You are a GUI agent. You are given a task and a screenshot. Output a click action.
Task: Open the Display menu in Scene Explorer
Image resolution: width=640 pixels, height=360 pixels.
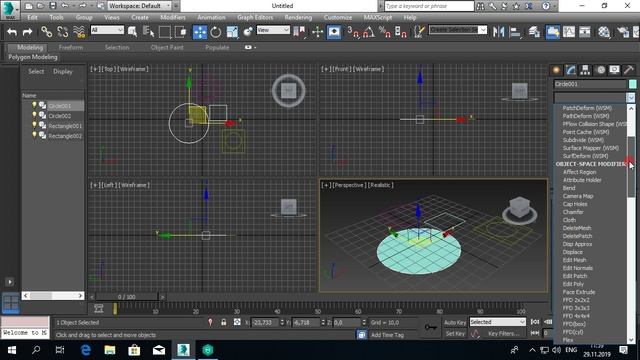(x=62, y=71)
